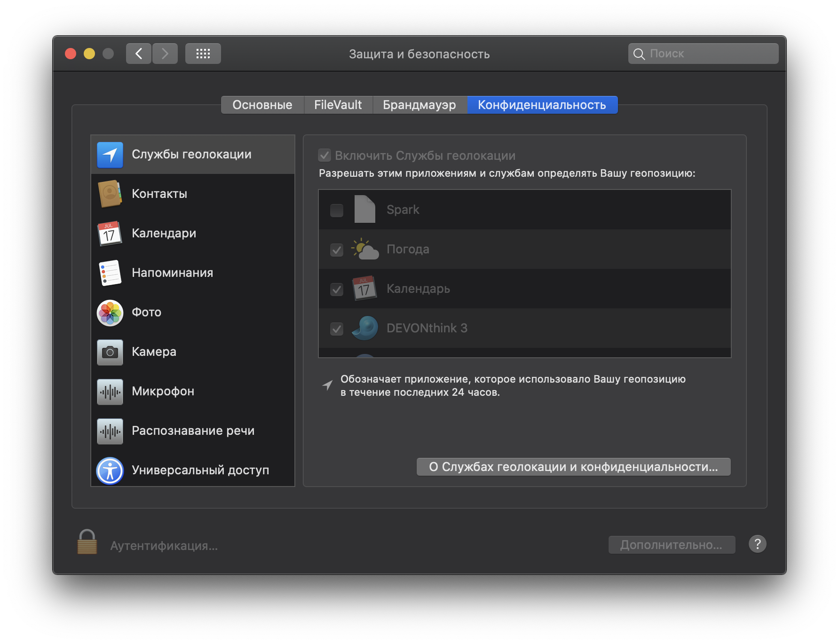Click the Contacts book icon

[x=110, y=194]
